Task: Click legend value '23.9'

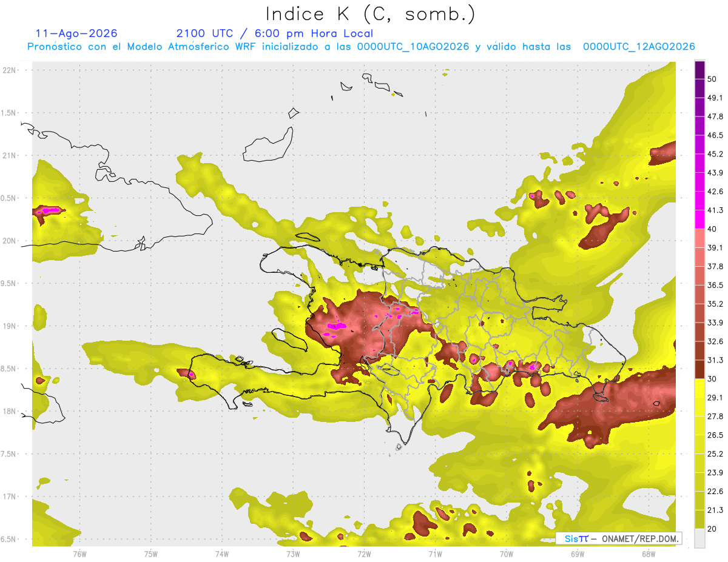Action: pos(715,473)
